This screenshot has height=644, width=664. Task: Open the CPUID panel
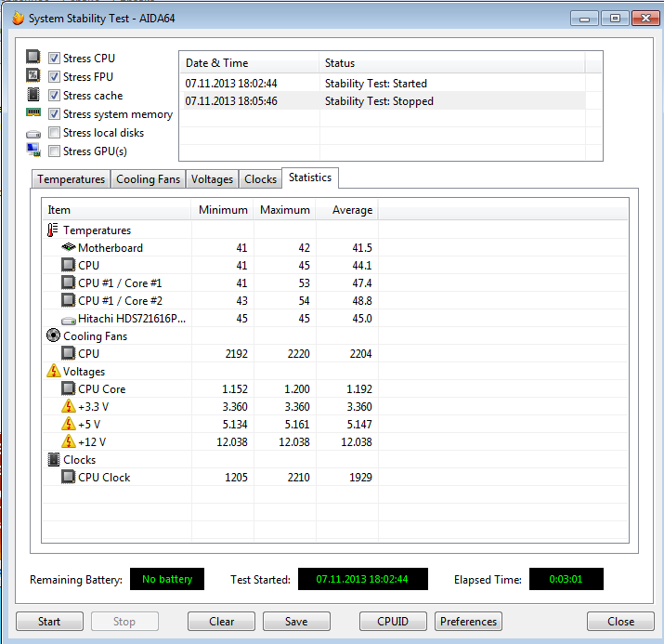tap(393, 621)
